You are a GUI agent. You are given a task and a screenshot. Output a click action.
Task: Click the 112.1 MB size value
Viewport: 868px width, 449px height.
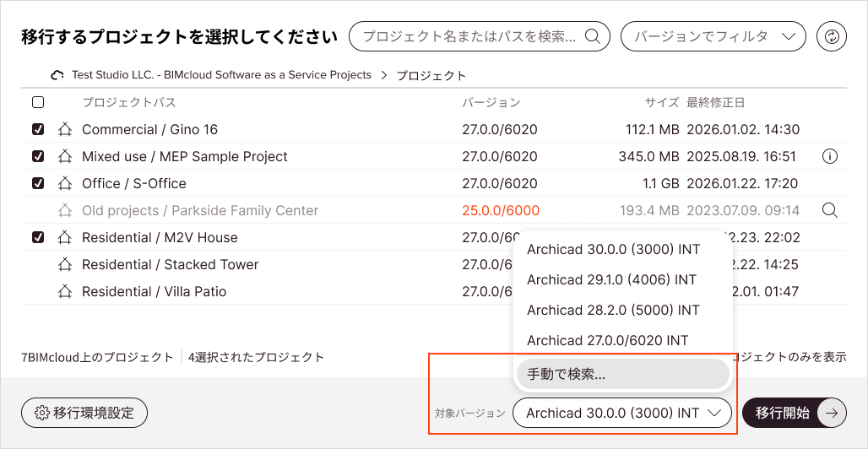tap(652, 129)
